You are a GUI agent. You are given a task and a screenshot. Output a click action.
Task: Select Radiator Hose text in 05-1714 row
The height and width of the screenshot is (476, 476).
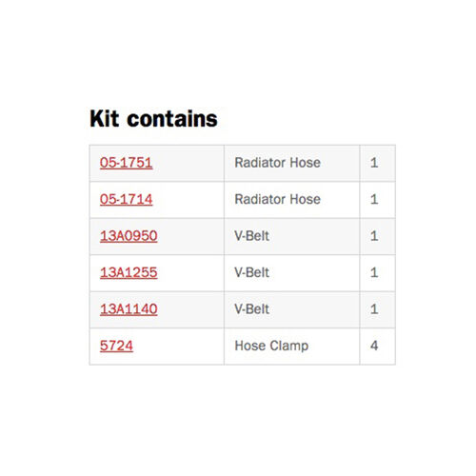coord(277,199)
